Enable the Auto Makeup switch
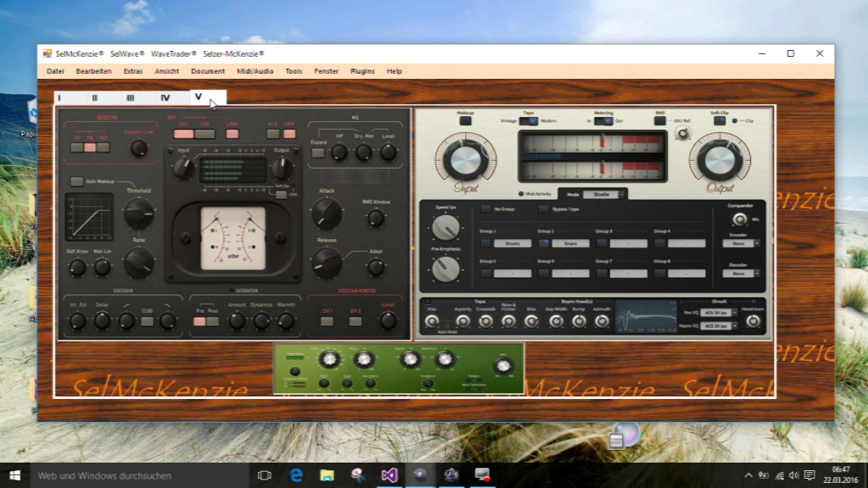868x488 pixels. click(x=76, y=181)
